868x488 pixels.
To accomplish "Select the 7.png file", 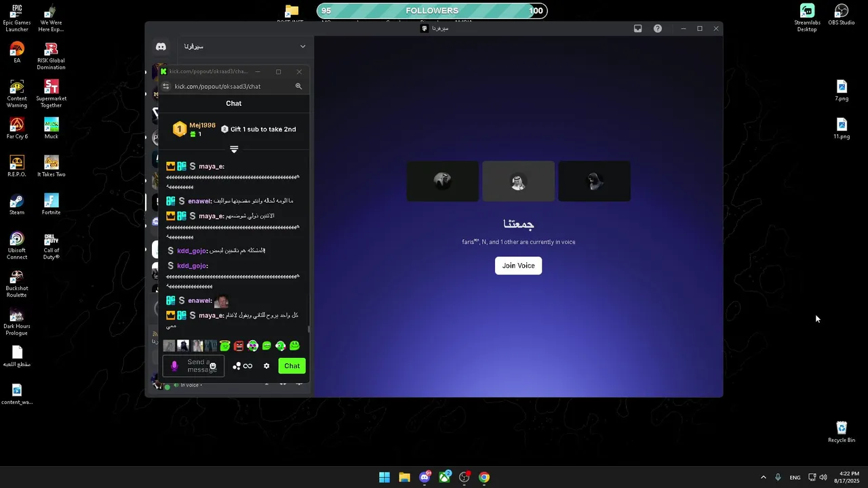I will tap(842, 91).
